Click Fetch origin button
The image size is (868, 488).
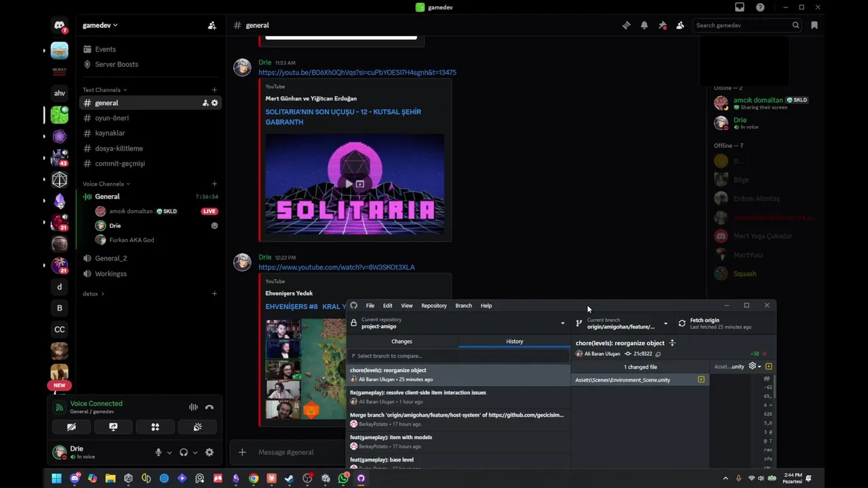724,323
